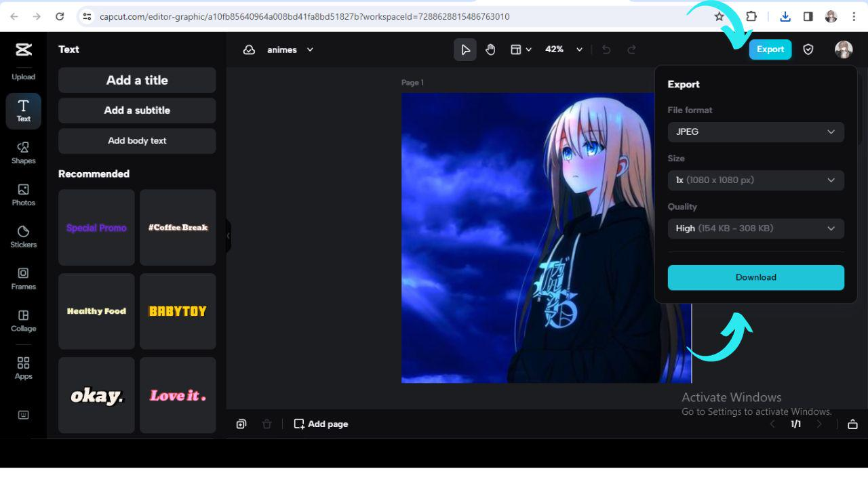Open the Frames panel
The image size is (868, 488).
[23, 279]
